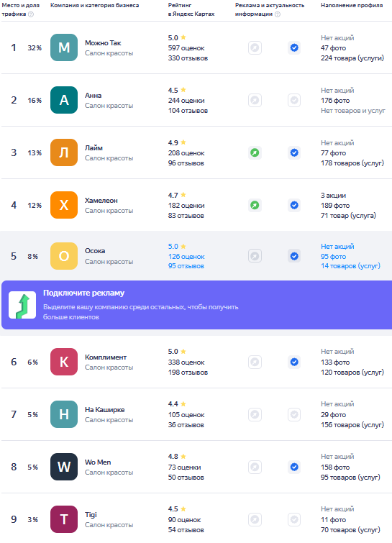Click the dark W avatar of Wo Men
The height and width of the screenshot is (543, 392).
(64, 467)
